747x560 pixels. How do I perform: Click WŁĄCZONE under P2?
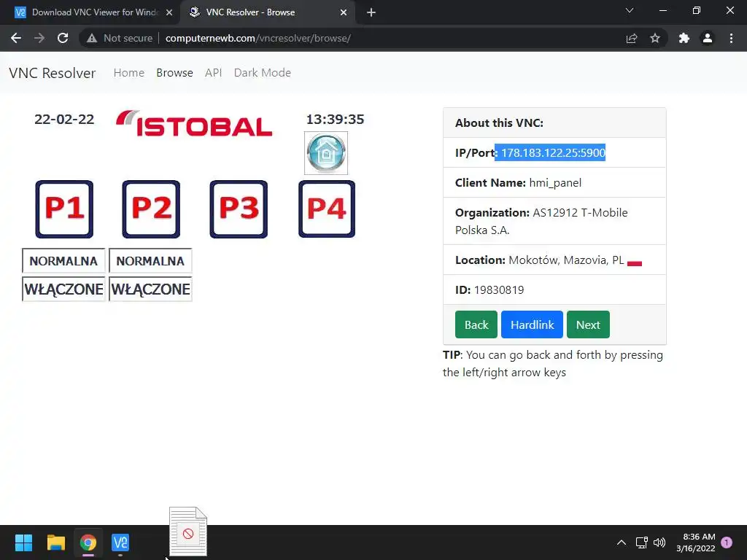(150, 289)
